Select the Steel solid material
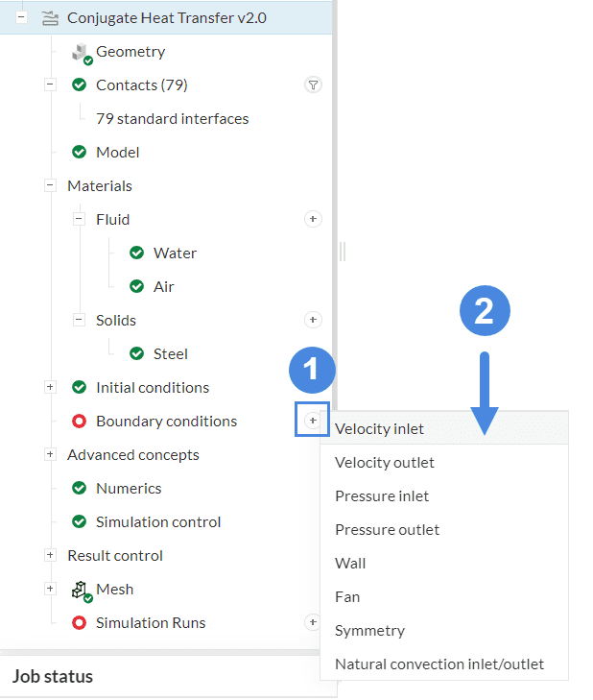Viewport: 593px width, 700px height. coord(171,354)
